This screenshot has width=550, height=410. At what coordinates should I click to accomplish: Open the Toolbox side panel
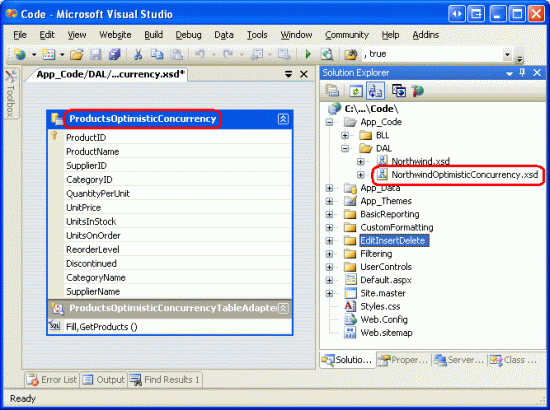click(x=11, y=93)
